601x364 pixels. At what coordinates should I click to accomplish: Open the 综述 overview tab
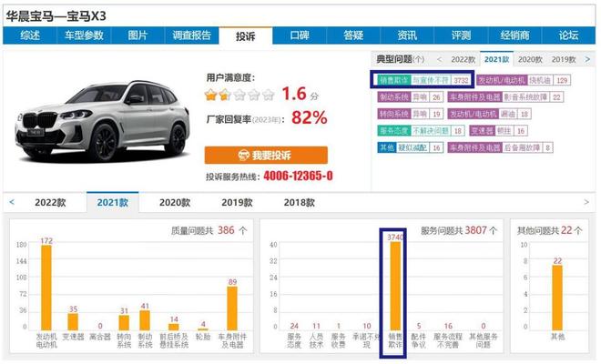[30, 35]
